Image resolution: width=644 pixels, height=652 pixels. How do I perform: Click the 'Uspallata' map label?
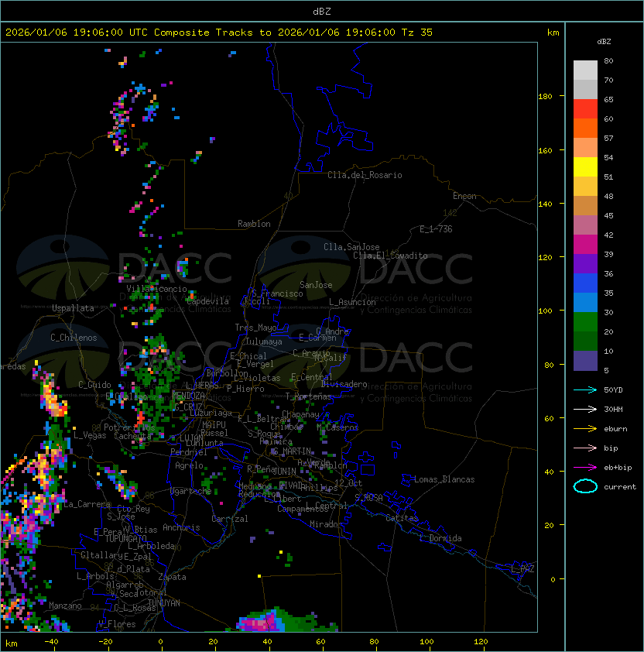pos(73,308)
